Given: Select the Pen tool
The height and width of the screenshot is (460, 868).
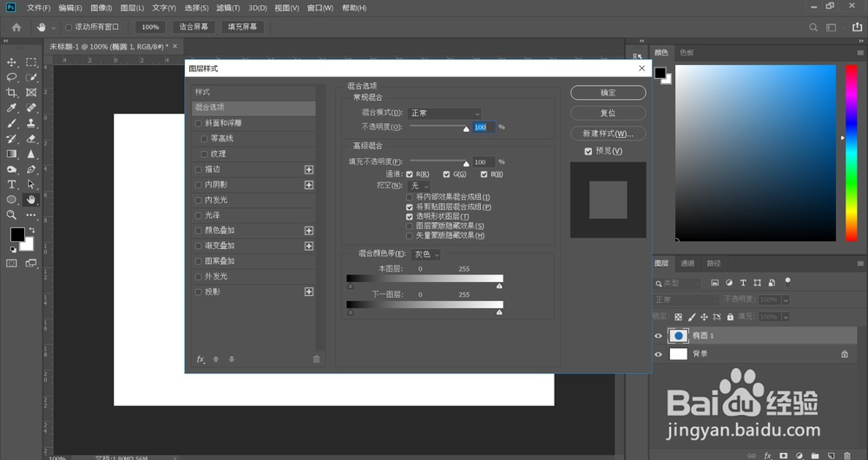Looking at the screenshot, I should pos(31,169).
